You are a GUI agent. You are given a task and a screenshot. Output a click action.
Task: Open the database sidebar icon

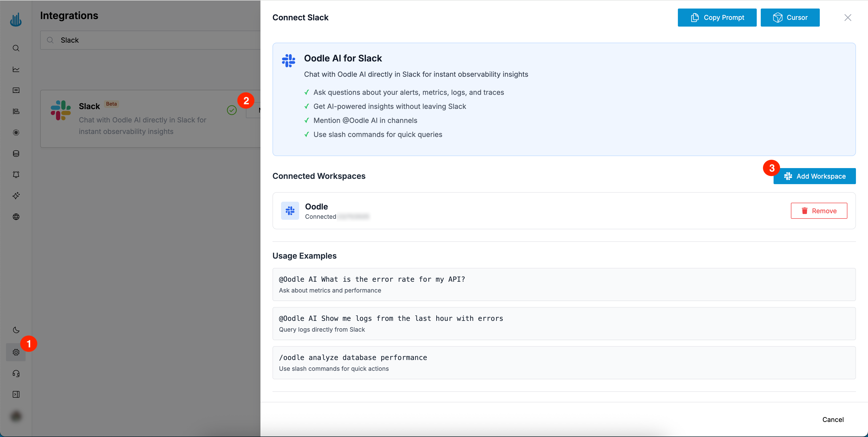click(x=16, y=154)
